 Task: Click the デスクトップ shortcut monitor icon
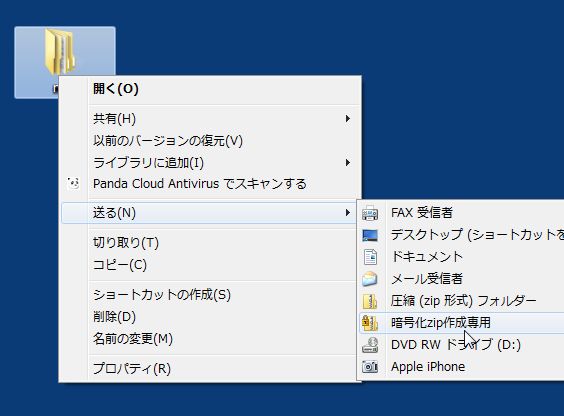pos(370,235)
